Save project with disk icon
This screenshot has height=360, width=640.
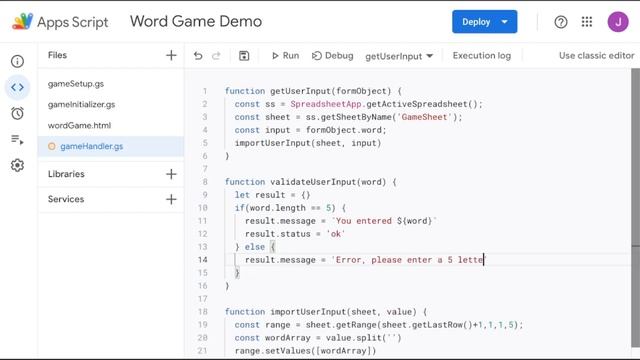(x=244, y=56)
